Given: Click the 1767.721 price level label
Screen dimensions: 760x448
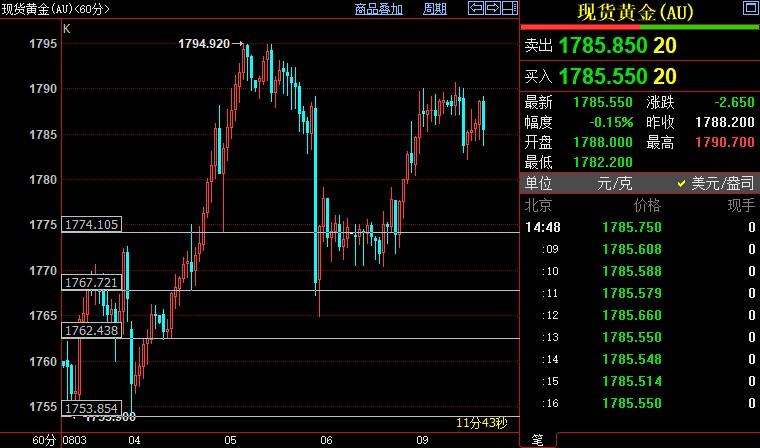Looking at the screenshot, I should [92, 283].
